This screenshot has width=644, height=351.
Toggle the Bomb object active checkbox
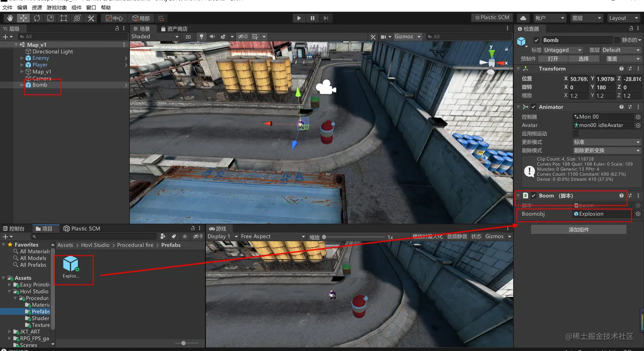tap(536, 40)
